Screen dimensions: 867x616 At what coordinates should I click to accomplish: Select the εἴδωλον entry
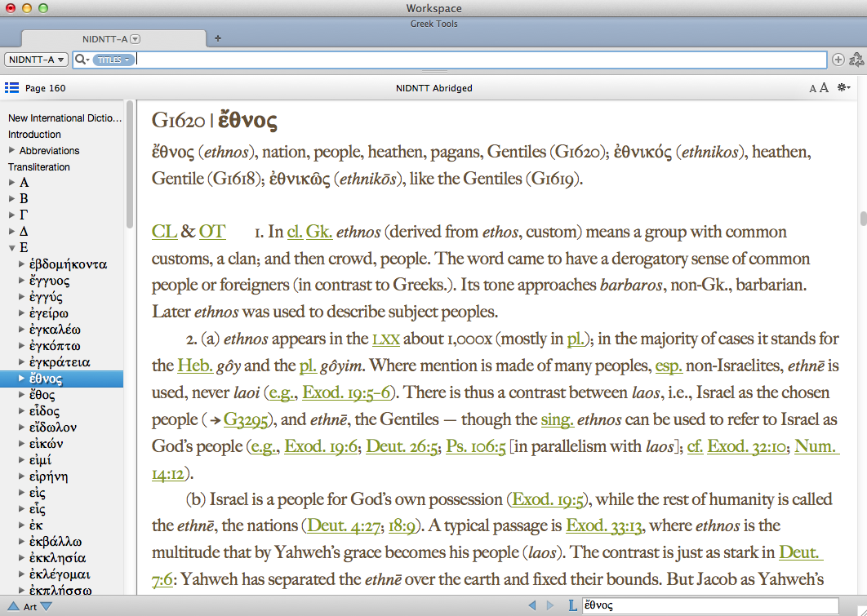pos(53,428)
